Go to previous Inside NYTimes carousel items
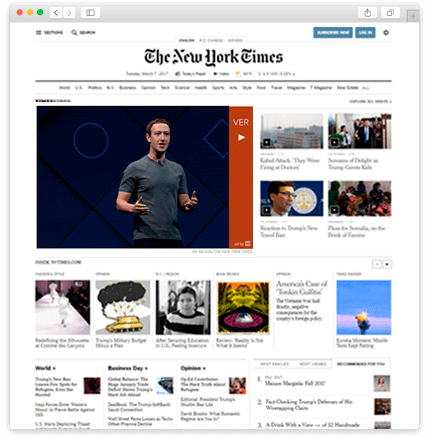The height and width of the screenshot is (437, 428). coord(377,264)
